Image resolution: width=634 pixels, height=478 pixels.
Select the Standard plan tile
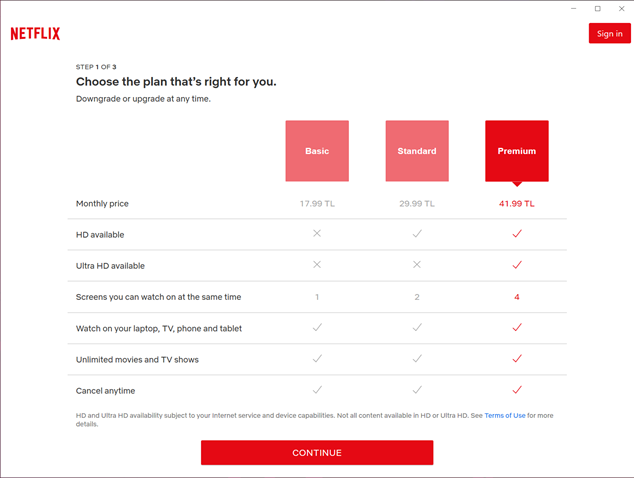(417, 151)
